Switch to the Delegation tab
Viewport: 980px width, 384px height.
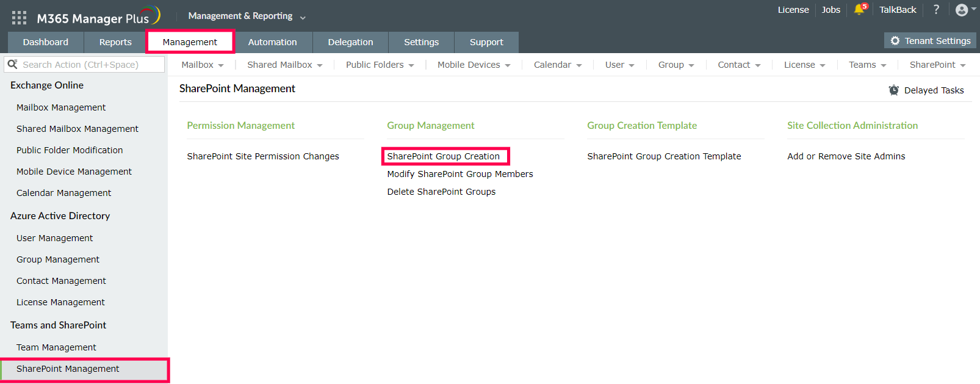pyautogui.click(x=350, y=42)
